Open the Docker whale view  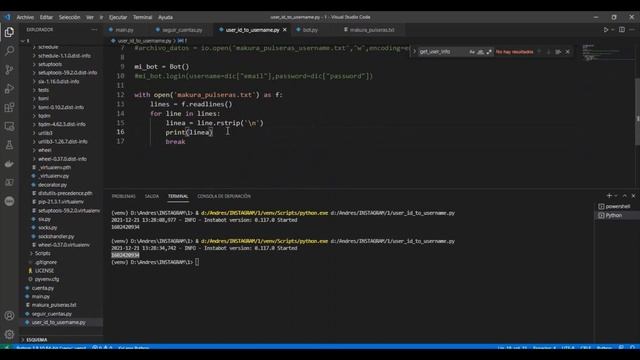[9, 164]
